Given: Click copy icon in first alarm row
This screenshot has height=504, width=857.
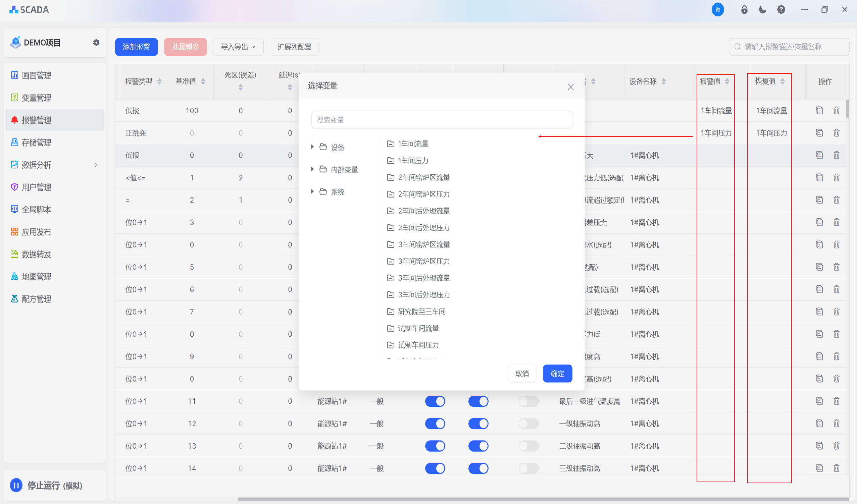Looking at the screenshot, I should tap(819, 110).
